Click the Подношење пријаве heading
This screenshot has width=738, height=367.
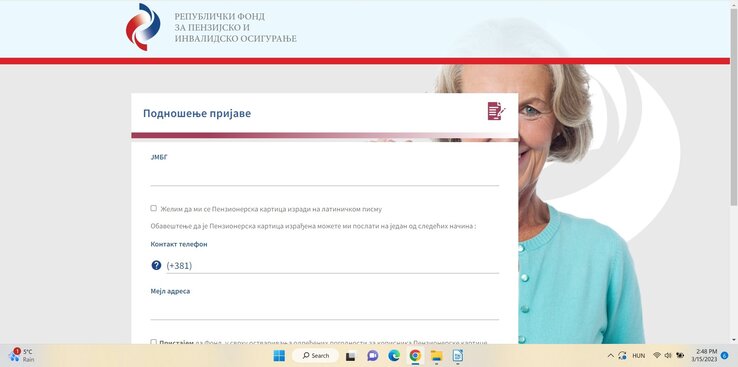pyautogui.click(x=197, y=113)
